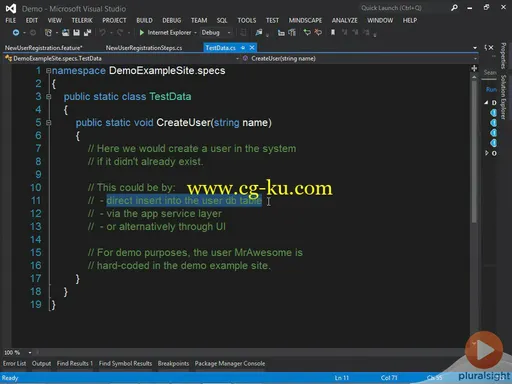Open the EDIT menu
This screenshot has width=512, height=384.
32,20
